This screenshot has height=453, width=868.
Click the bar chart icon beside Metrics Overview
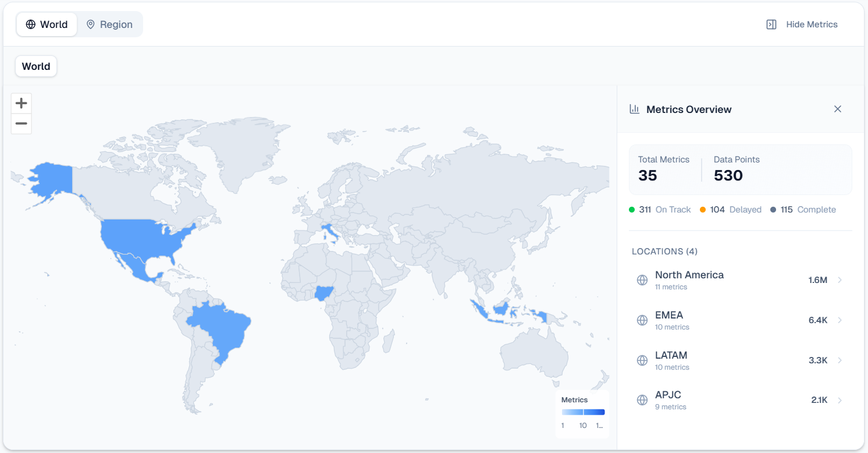[634, 109]
